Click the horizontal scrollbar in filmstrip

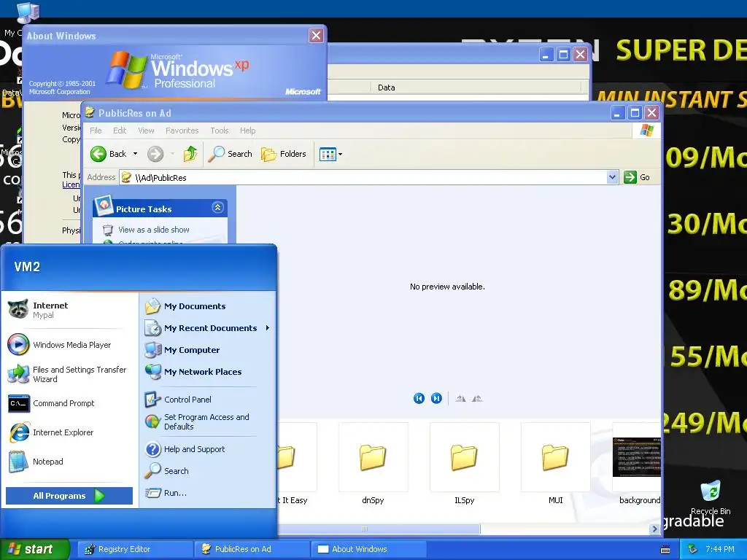point(379,529)
